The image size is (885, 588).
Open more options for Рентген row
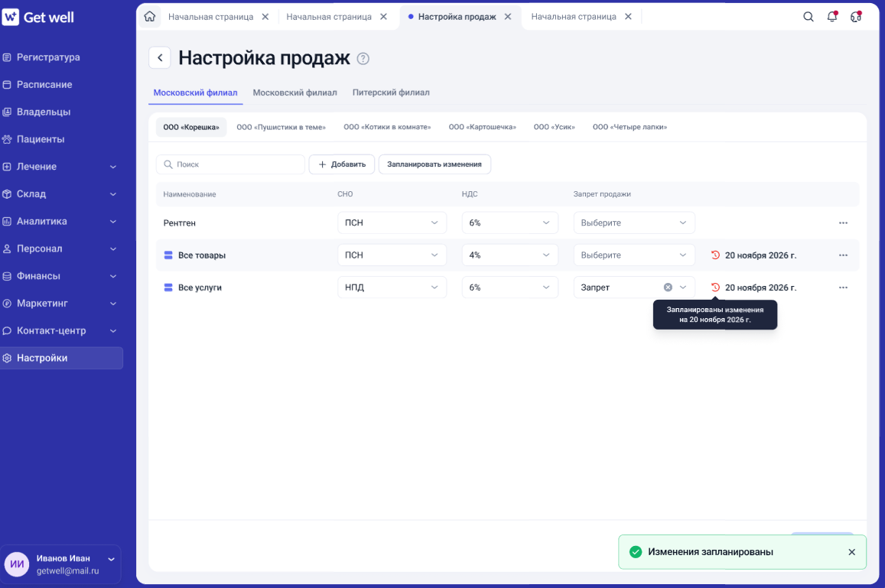tap(843, 223)
